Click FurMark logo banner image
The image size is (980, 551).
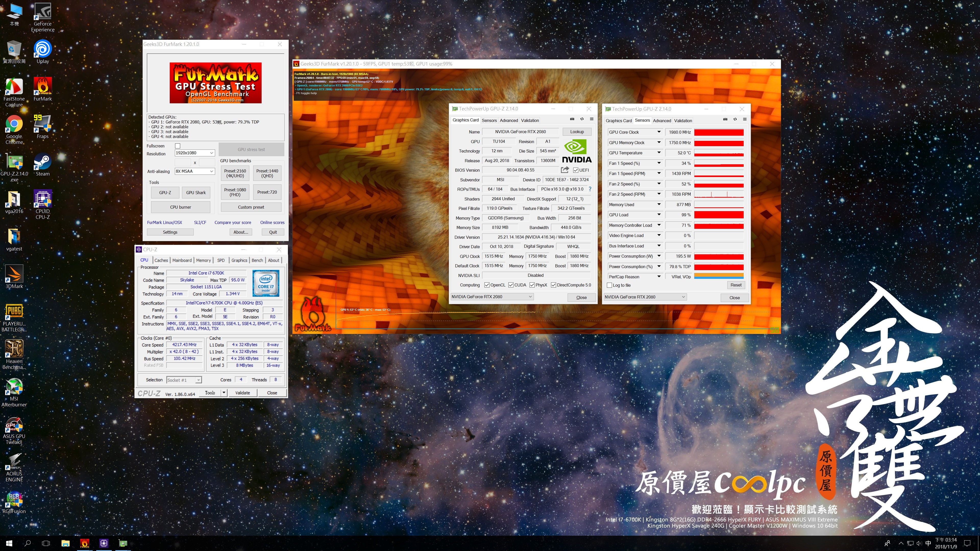(x=215, y=83)
